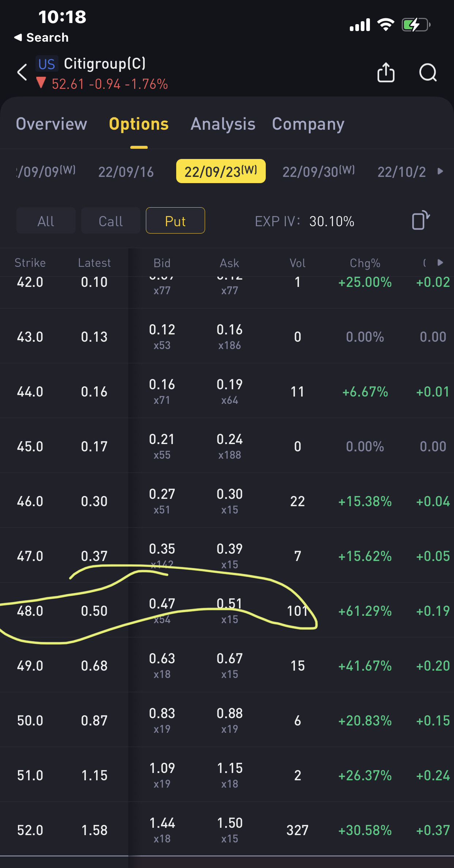Screen dimensions: 454x868
Task: Tap the US market badge icon
Action: click(x=47, y=64)
